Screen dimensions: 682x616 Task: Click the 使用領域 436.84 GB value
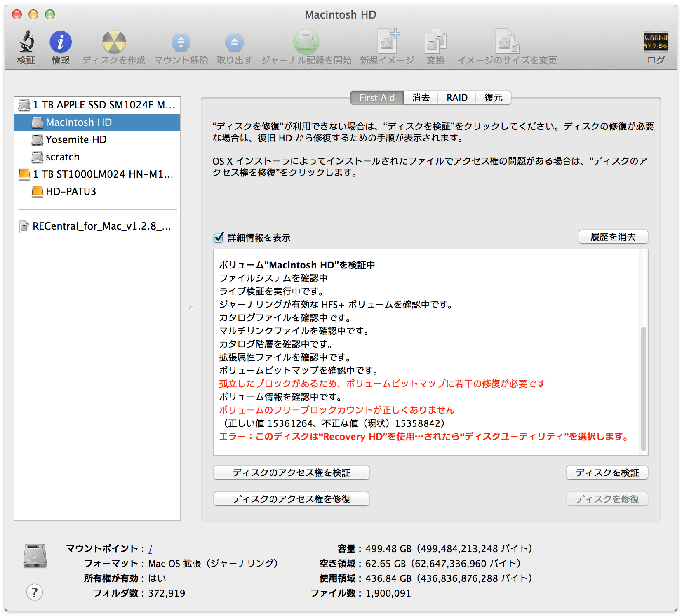click(x=449, y=578)
